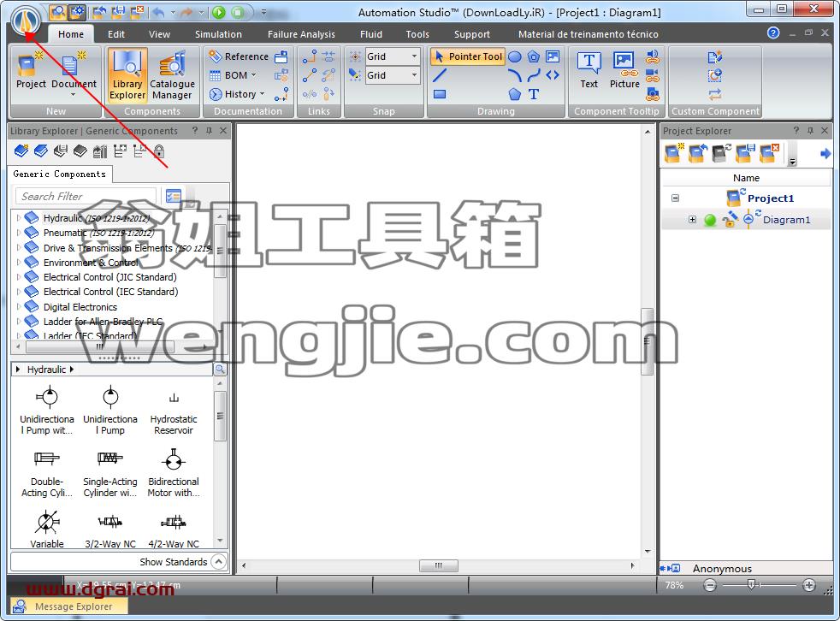Adjust the zoom slider handle
840x621 pixels.
751,585
